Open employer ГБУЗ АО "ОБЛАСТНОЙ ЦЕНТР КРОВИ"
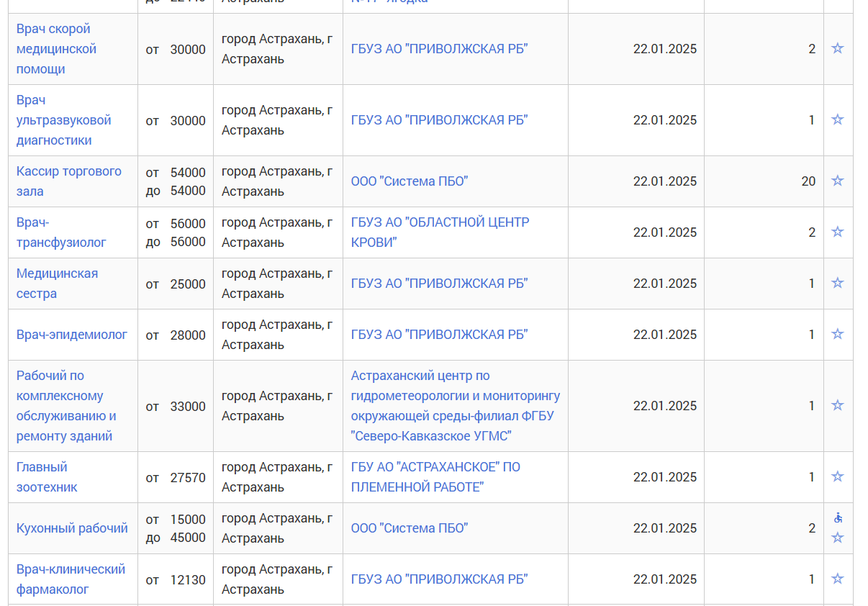This screenshot has width=868, height=606. click(440, 232)
